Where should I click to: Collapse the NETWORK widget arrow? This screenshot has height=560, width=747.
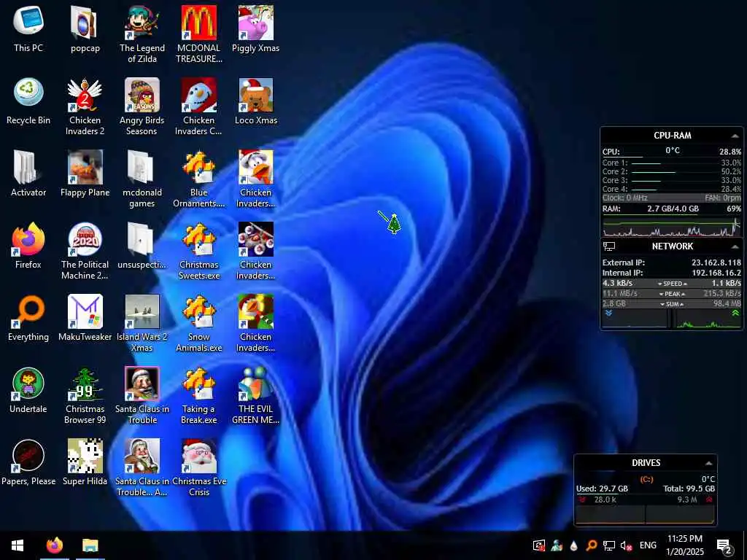pos(735,246)
